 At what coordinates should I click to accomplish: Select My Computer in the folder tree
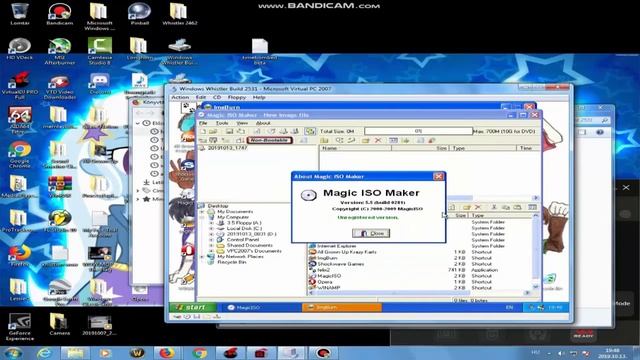click(233, 217)
